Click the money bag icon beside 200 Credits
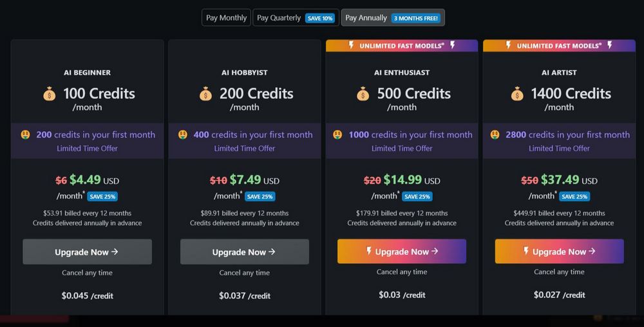 tap(206, 94)
